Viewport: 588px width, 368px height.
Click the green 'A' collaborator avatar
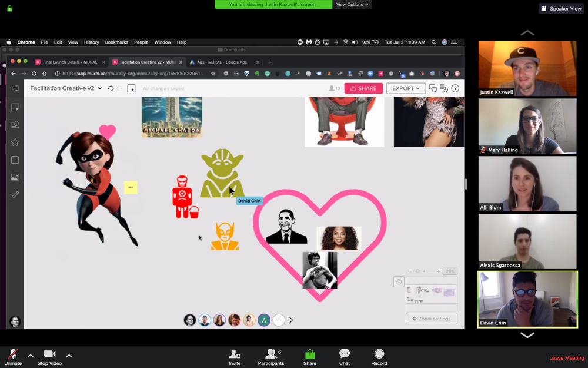(264, 320)
